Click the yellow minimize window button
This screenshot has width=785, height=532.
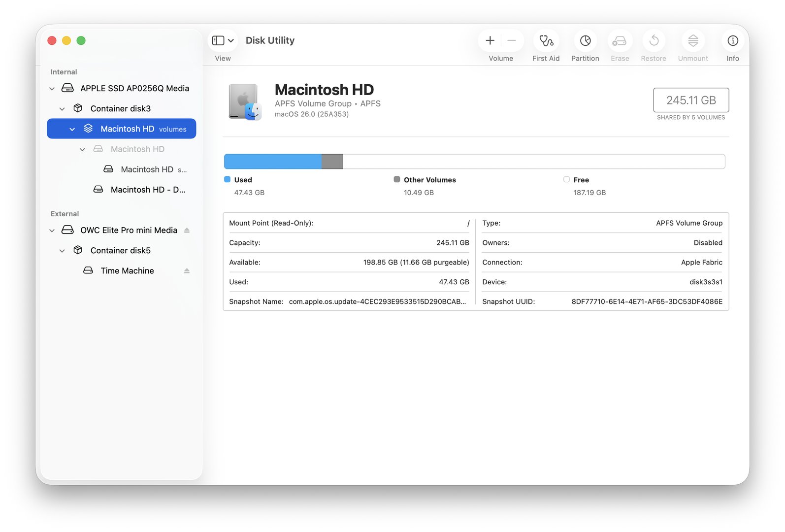click(66, 40)
